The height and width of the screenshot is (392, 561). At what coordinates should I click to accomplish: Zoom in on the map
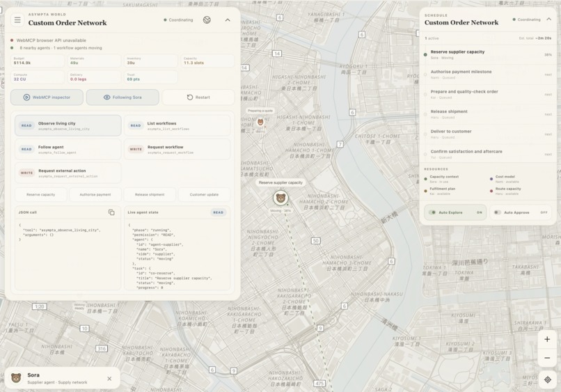pyautogui.click(x=547, y=339)
